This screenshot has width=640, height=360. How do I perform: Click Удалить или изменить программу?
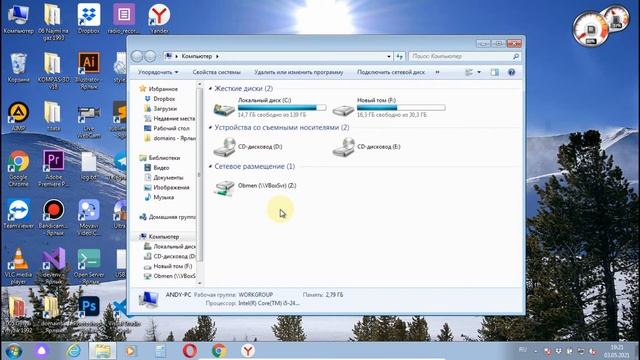298,72
